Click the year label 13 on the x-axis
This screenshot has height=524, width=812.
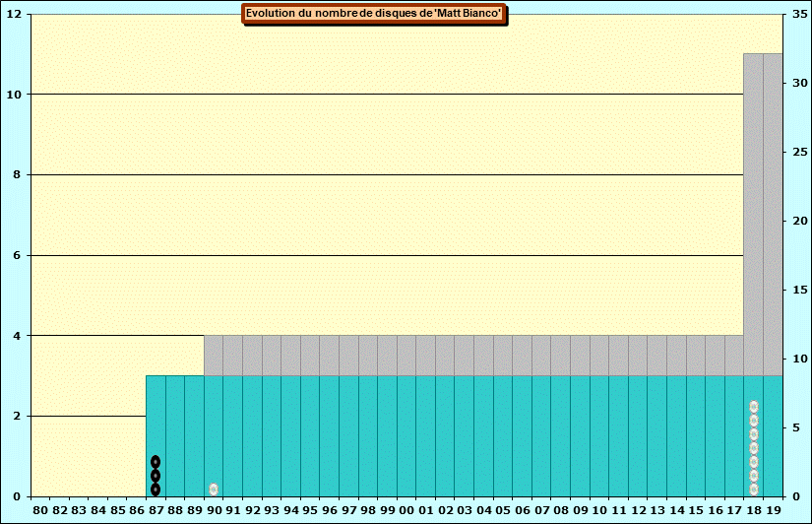point(657,510)
